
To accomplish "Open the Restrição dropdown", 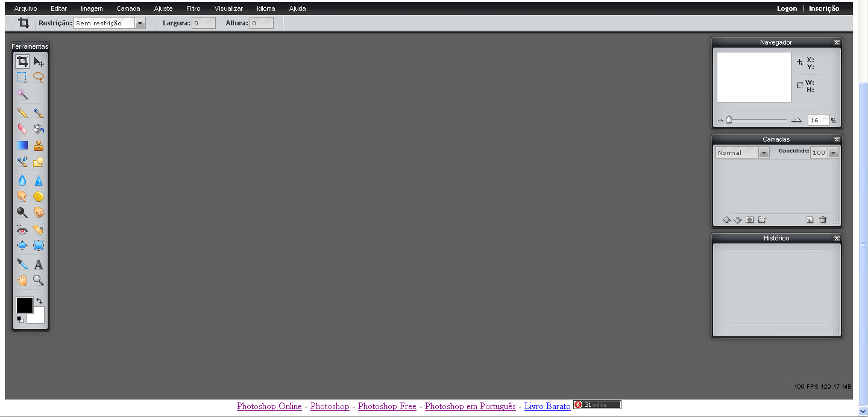I will (x=140, y=24).
